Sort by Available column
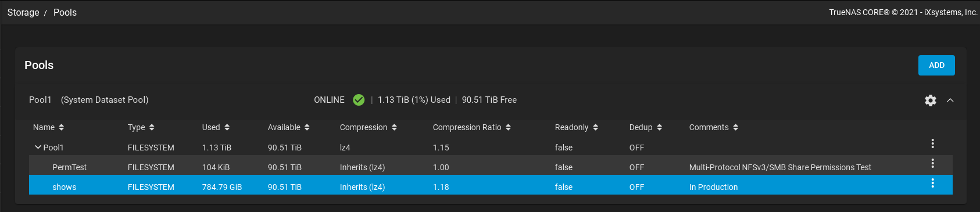Image resolution: width=980 pixels, height=212 pixels. coord(289,127)
